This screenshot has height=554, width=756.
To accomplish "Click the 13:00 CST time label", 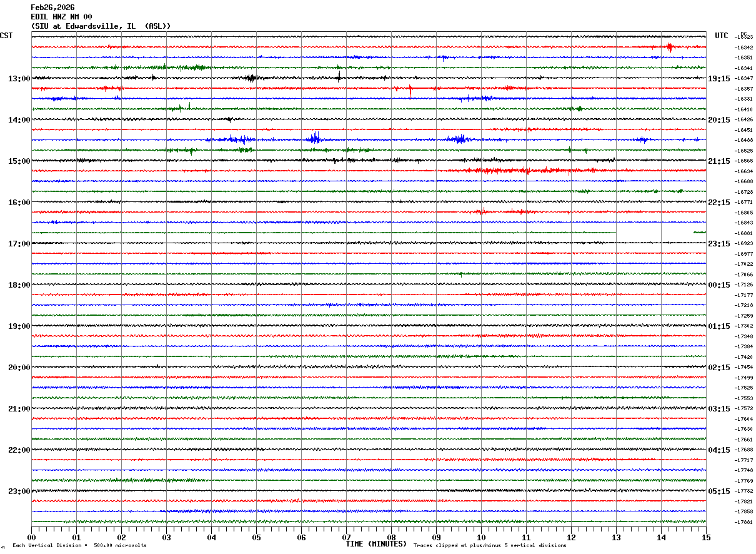I will [x=19, y=79].
